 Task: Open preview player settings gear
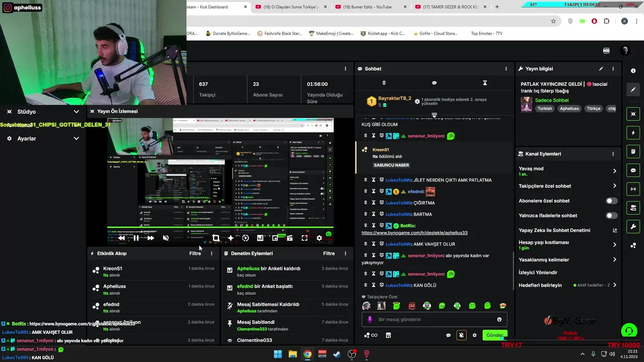[319, 238]
